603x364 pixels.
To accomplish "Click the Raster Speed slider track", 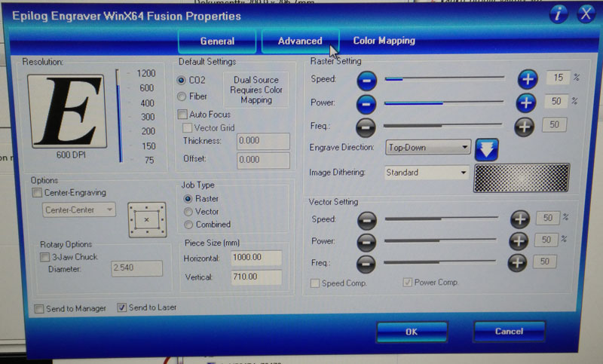I will point(445,78).
